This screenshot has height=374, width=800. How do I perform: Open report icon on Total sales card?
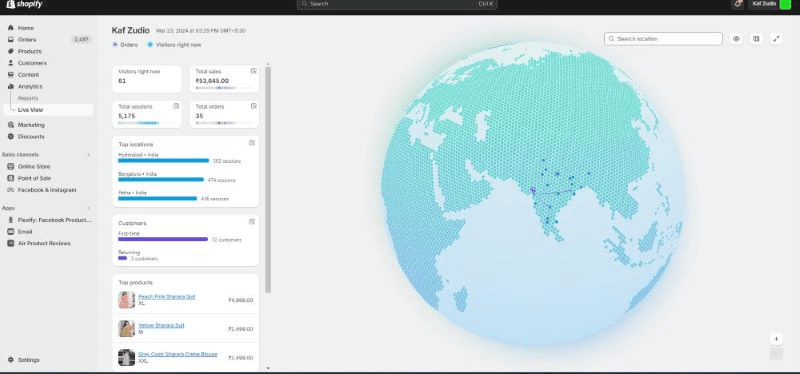254,71
